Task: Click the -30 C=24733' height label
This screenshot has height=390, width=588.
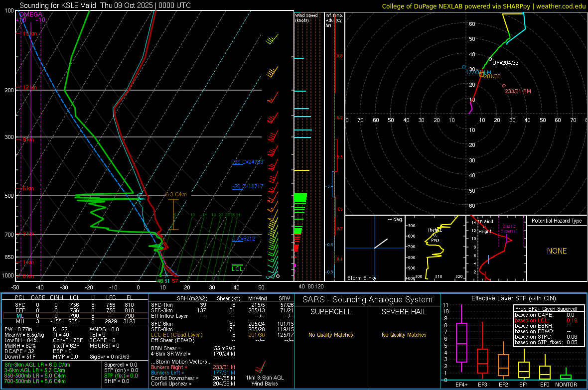Action: (x=248, y=162)
